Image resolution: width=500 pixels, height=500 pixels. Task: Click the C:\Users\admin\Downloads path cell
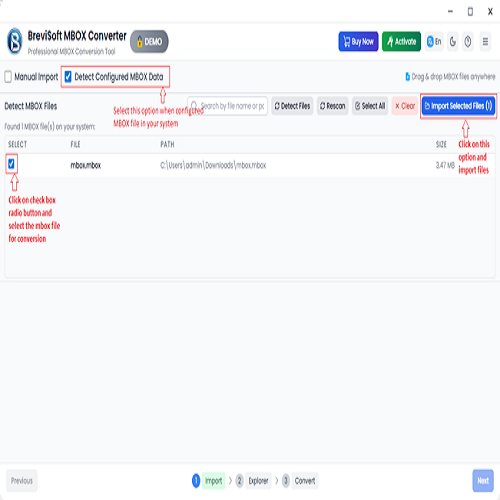pos(213,165)
